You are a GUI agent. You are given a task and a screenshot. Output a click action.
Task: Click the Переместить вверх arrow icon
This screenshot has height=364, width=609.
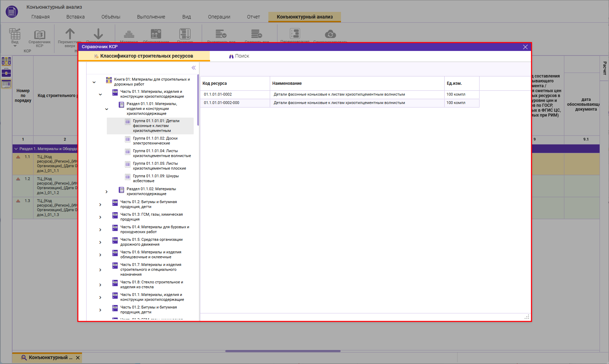point(70,34)
